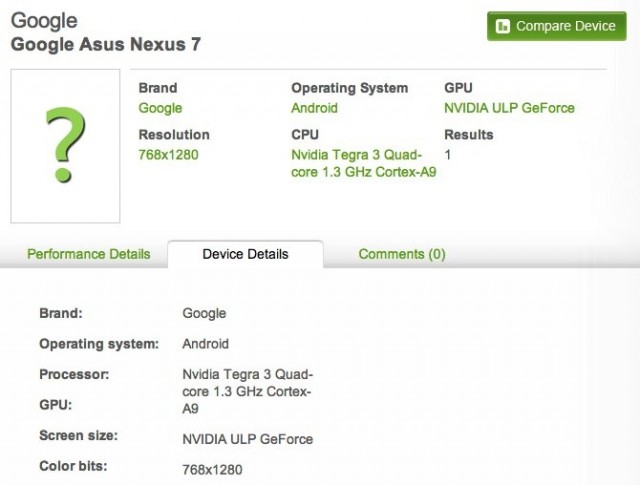Click the Resolution header label
640x485 pixels.
[174, 135]
